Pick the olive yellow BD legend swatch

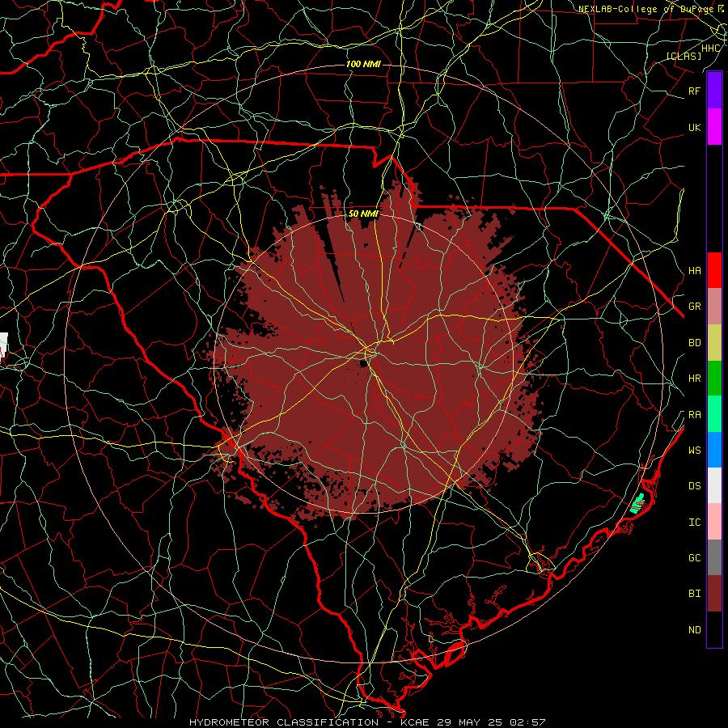(x=714, y=343)
